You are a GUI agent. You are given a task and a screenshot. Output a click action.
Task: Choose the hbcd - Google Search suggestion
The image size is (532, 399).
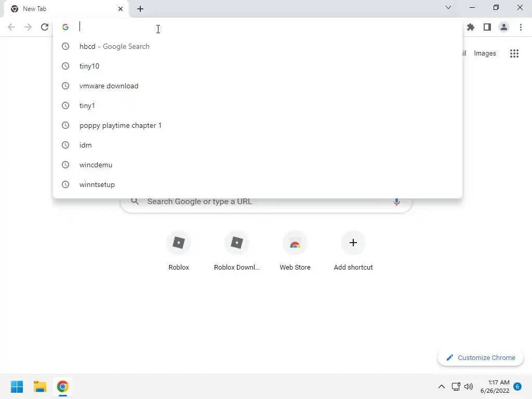coord(258,46)
